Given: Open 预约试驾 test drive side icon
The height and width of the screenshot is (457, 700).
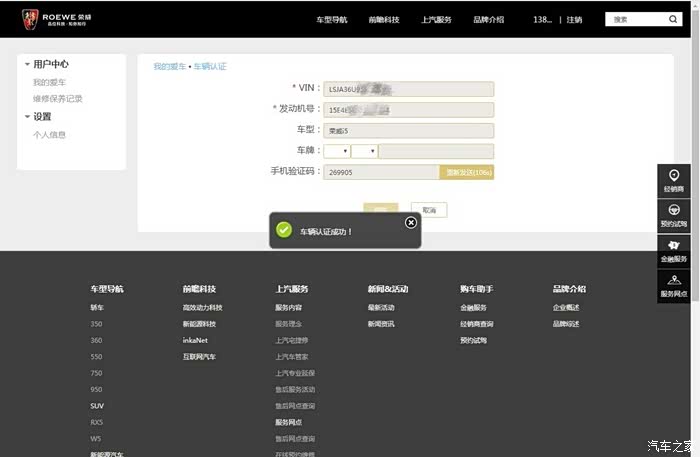Looking at the screenshot, I should point(674,215).
